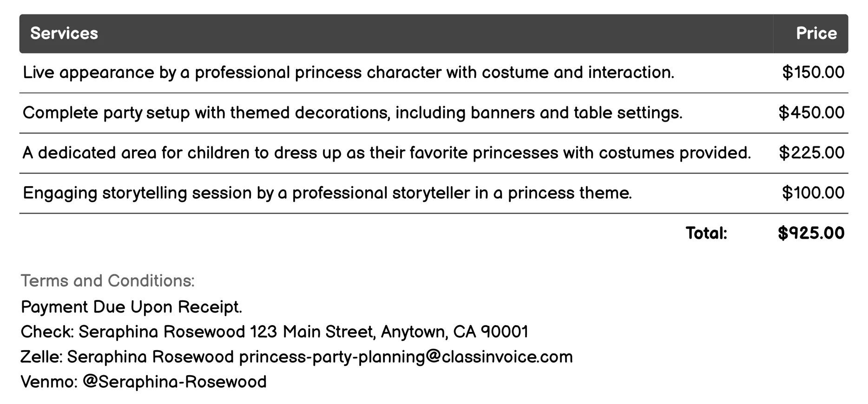Viewport: 868px width, 404px height.
Task: Click the $150.00 price amount
Action: click(813, 72)
